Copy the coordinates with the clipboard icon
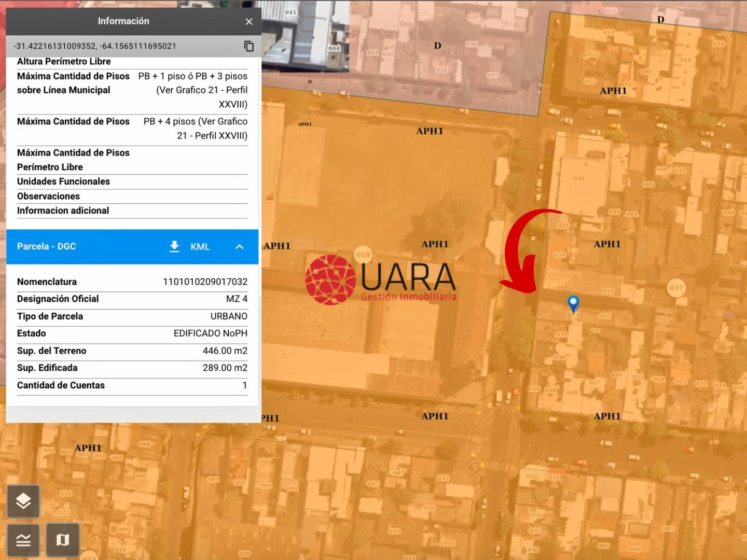The height and width of the screenshot is (560, 747). 249,46
